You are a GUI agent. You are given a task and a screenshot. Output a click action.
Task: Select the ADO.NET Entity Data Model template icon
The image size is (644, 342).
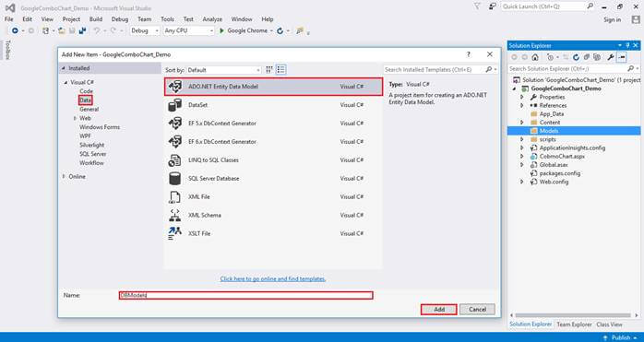(175, 87)
